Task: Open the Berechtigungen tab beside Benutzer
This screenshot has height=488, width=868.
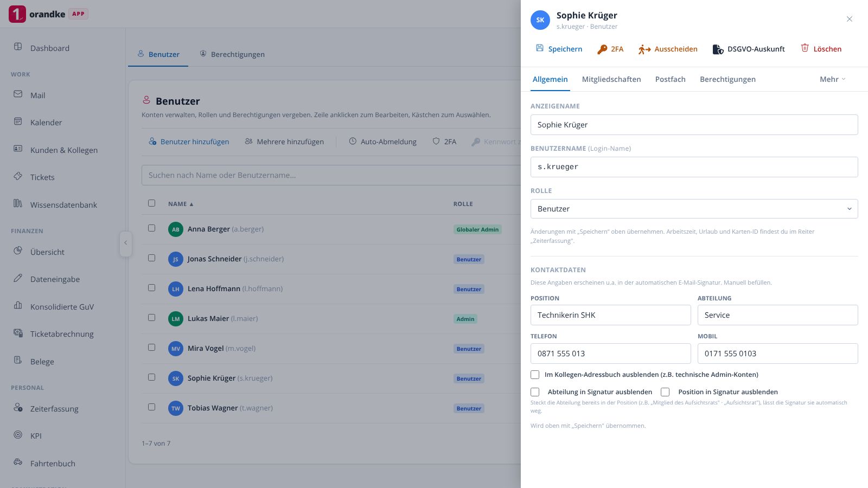Action: coord(232,54)
